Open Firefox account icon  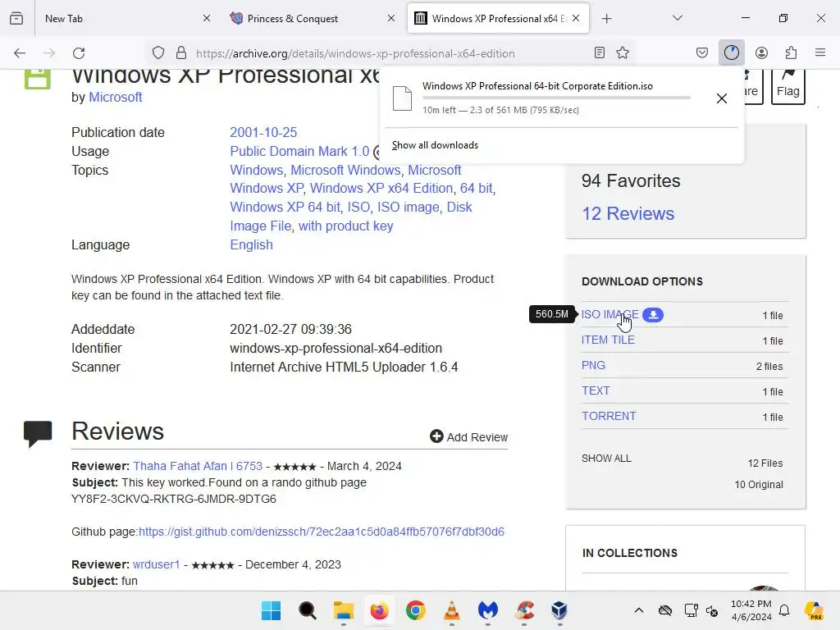(x=762, y=52)
